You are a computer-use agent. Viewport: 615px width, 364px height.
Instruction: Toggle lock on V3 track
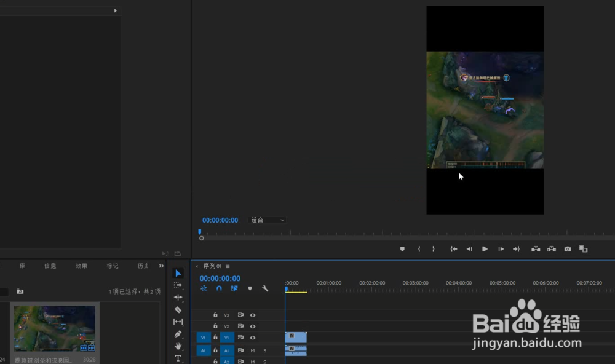click(x=215, y=315)
